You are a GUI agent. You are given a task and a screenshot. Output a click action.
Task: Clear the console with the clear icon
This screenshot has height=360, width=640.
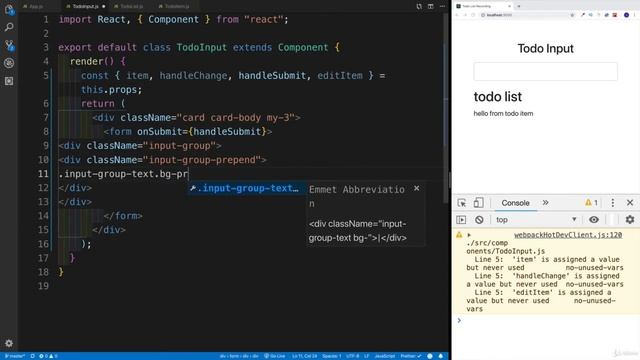(479, 220)
